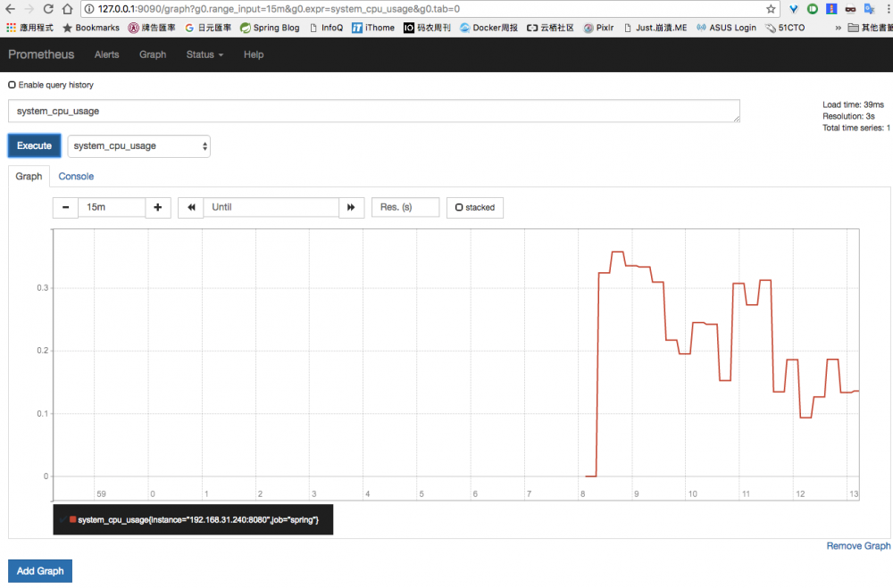Open Docker周报 bookmark
This screenshot has width=893, height=588.
click(x=488, y=28)
